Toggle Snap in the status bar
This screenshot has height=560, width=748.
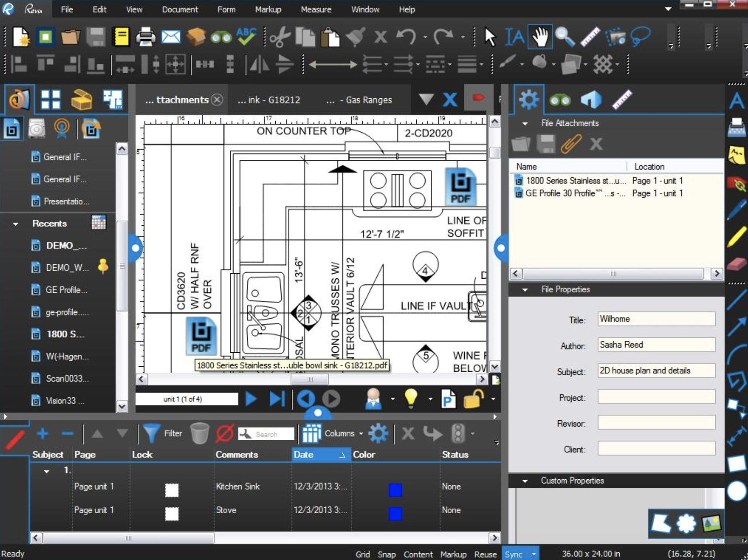click(386, 554)
